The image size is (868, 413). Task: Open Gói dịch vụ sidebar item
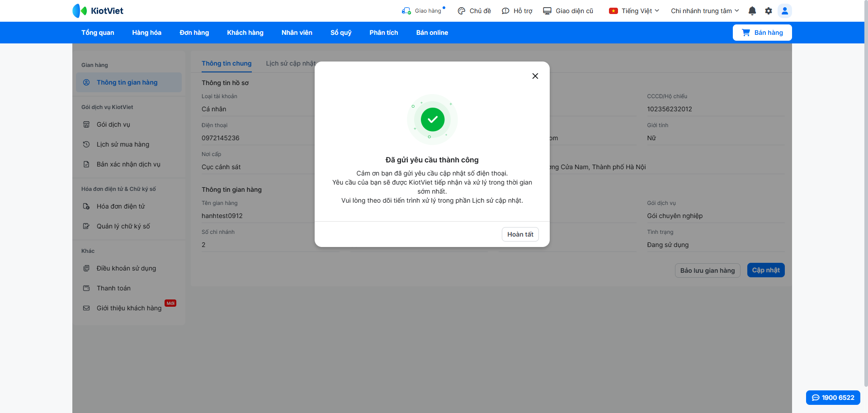[x=129, y=124]
